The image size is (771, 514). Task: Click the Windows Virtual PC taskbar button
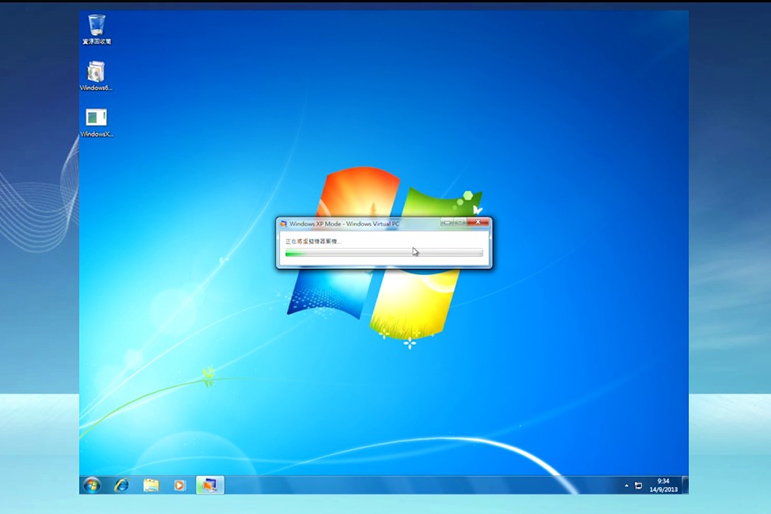click(210, 485)
